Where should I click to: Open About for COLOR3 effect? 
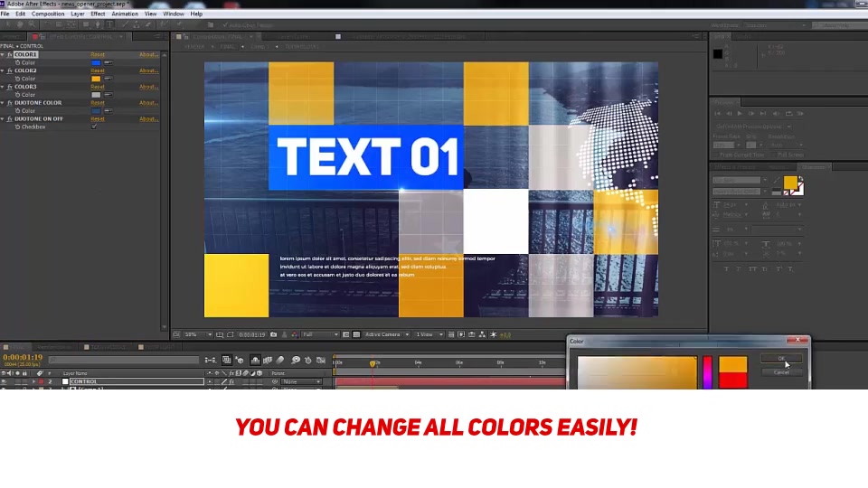pyautogui.click(x=148, y=87)
